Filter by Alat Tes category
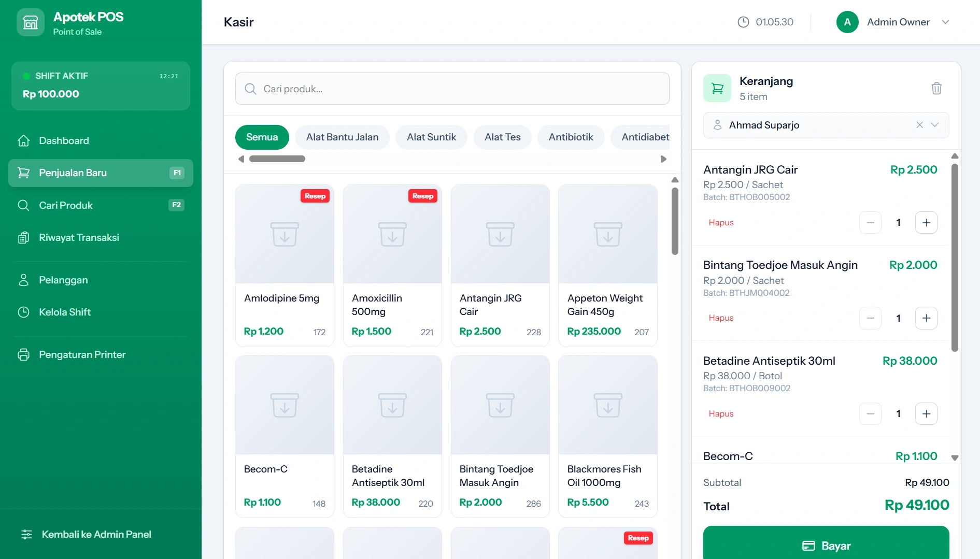Screen dimensions: 980x559 [502, 137]
